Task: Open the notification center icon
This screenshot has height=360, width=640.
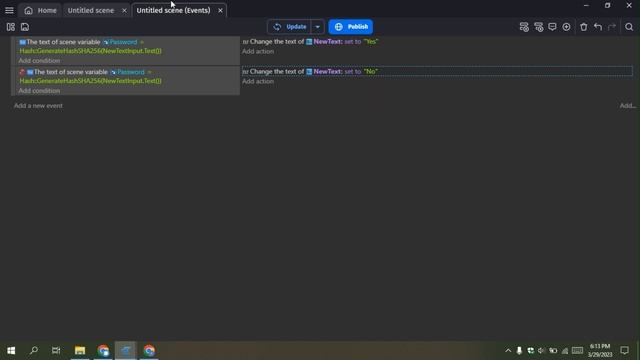Action: (x=624, y=351)
